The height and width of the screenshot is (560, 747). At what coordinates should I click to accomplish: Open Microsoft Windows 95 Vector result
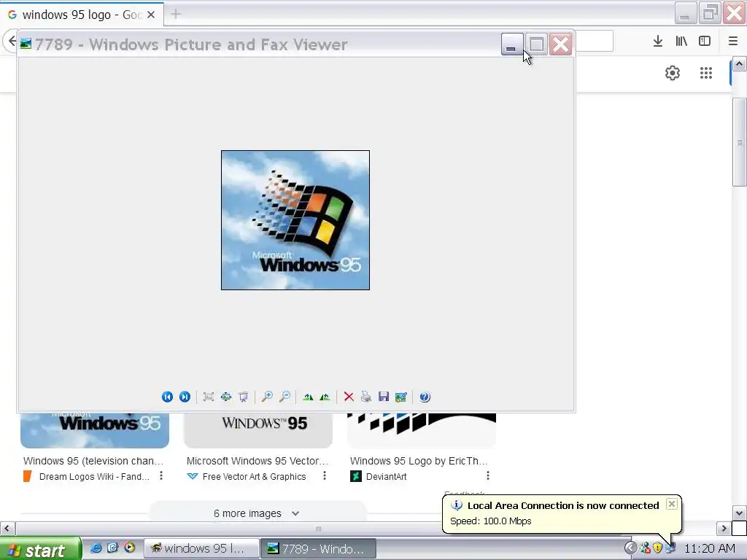click(x=258, y=461)
